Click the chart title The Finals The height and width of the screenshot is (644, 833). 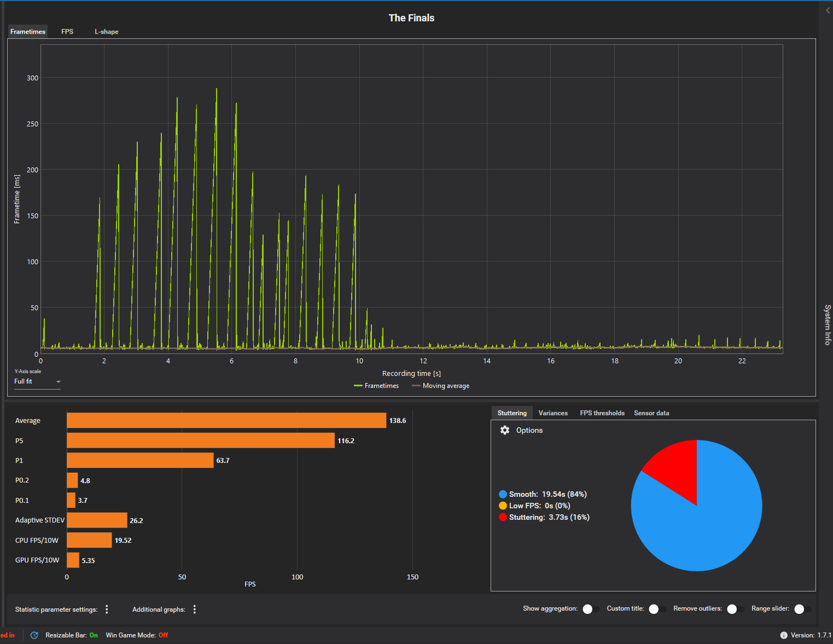click(411, 18)
